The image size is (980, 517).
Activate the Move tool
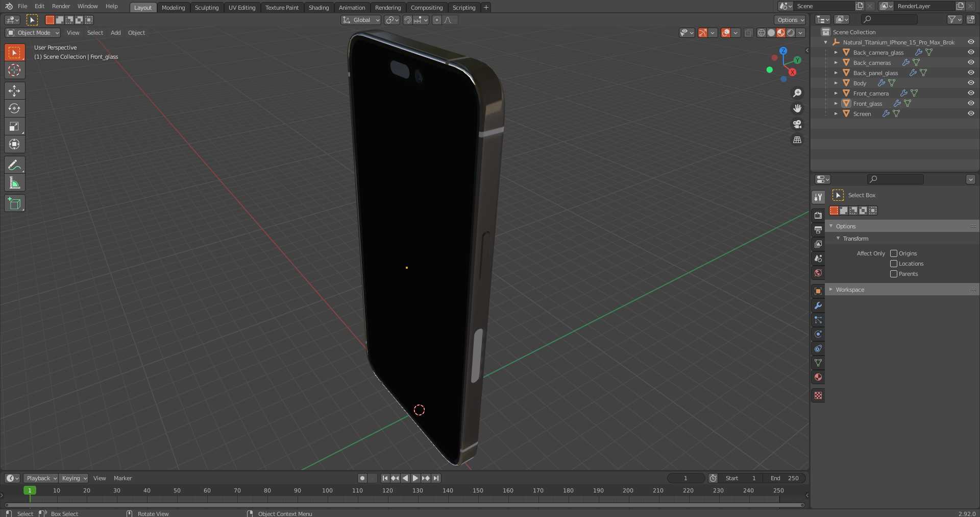pos(14,91)
